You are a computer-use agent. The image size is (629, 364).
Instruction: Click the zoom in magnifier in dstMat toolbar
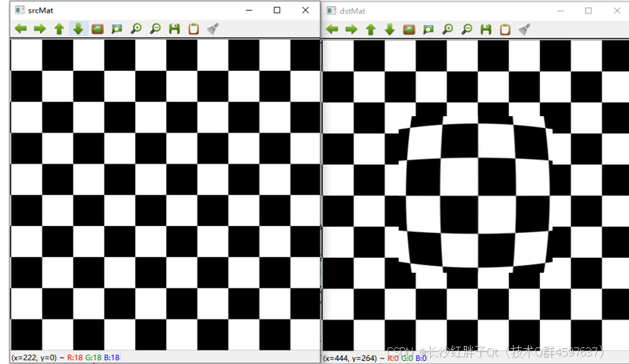(448, 29)
